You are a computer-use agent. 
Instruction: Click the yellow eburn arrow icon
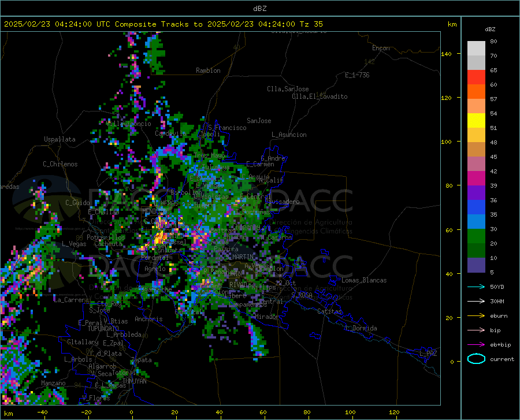[x=476, y=315]
